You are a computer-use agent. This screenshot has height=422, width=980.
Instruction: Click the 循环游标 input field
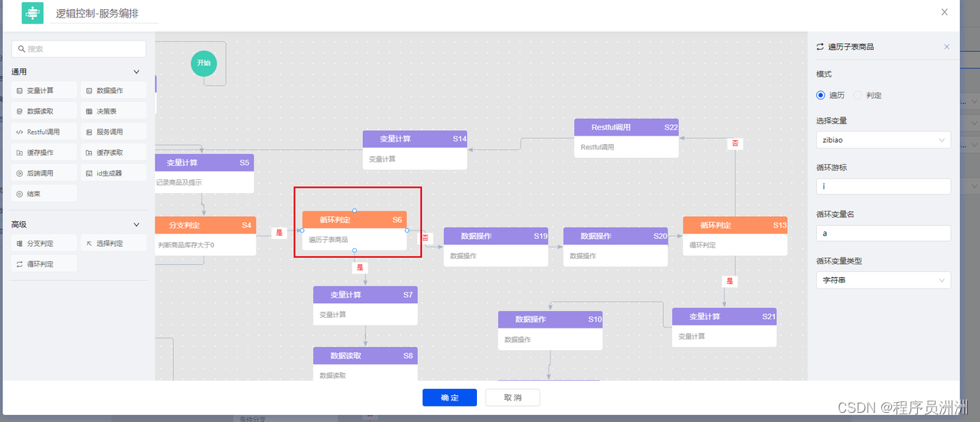884,186
